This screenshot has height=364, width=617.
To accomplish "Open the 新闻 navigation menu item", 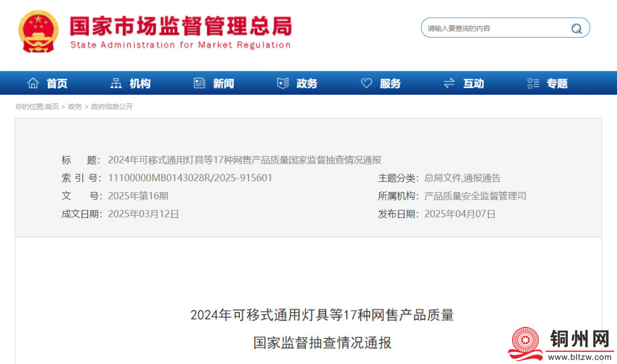I will (x=223, y=83).
